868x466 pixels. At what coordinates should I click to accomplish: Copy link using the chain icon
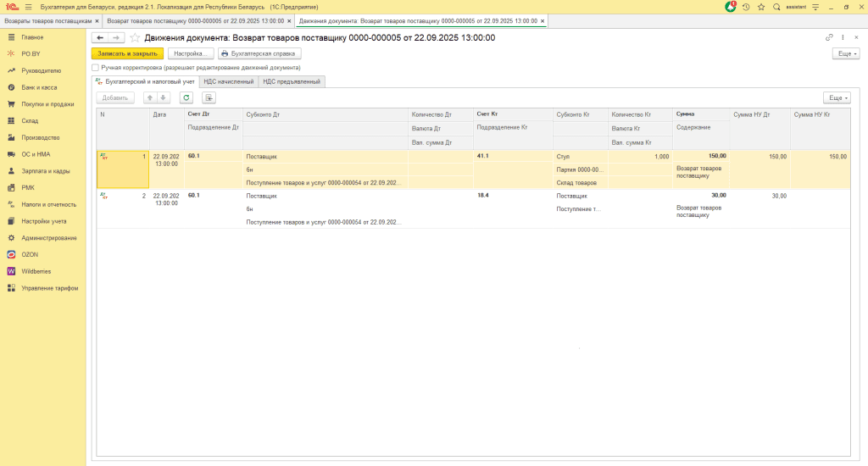[829, 38]
